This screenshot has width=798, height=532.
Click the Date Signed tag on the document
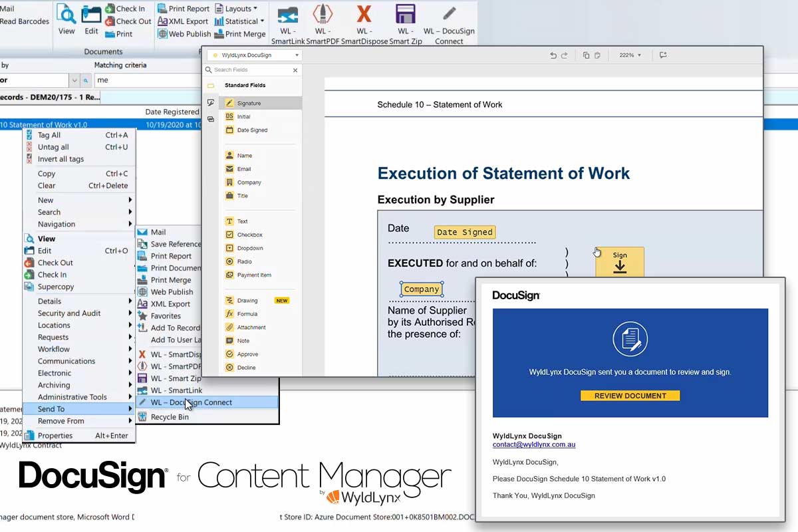[465, 232]
